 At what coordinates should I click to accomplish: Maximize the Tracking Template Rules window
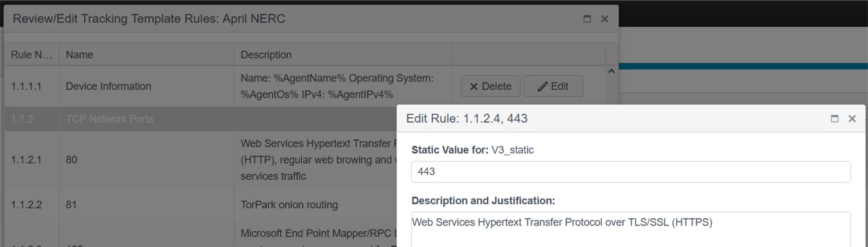click(x=587, y=19)
